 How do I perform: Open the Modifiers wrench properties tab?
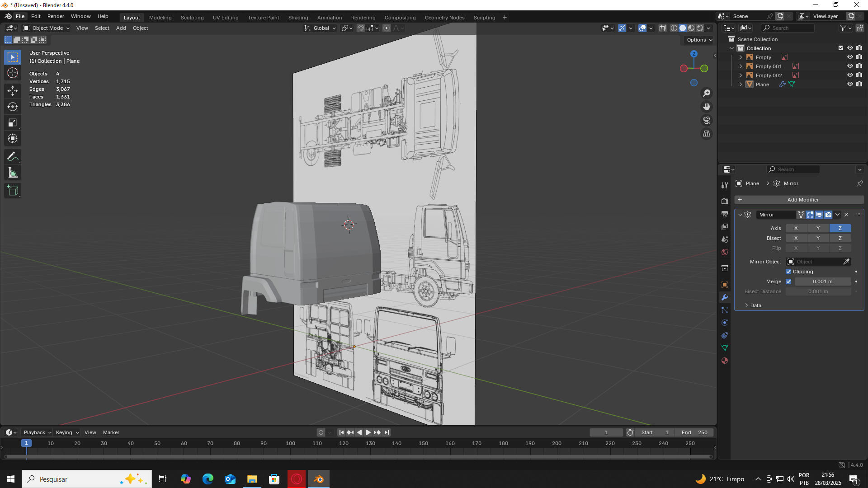(x=725, y=297)
